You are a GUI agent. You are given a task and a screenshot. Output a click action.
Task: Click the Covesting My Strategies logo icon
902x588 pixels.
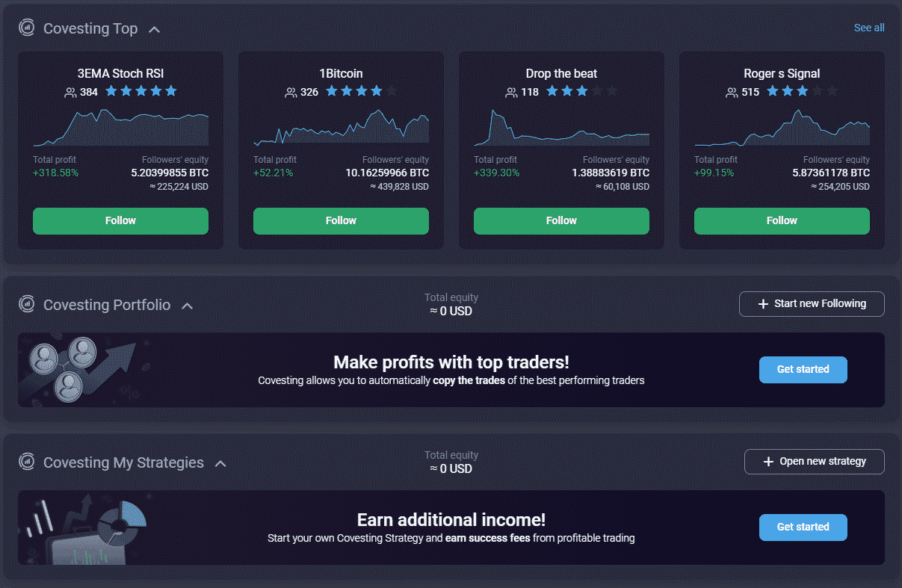click(27, 462)
